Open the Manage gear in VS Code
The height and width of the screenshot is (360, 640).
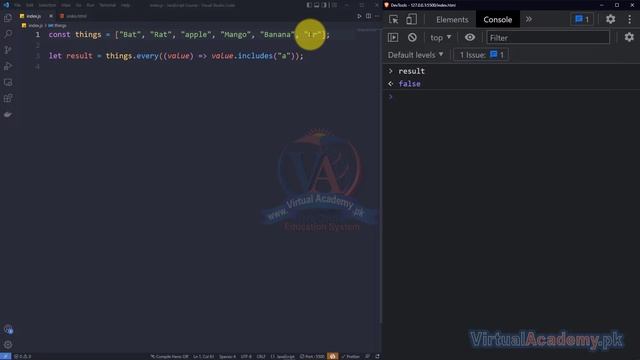(8, 344)
